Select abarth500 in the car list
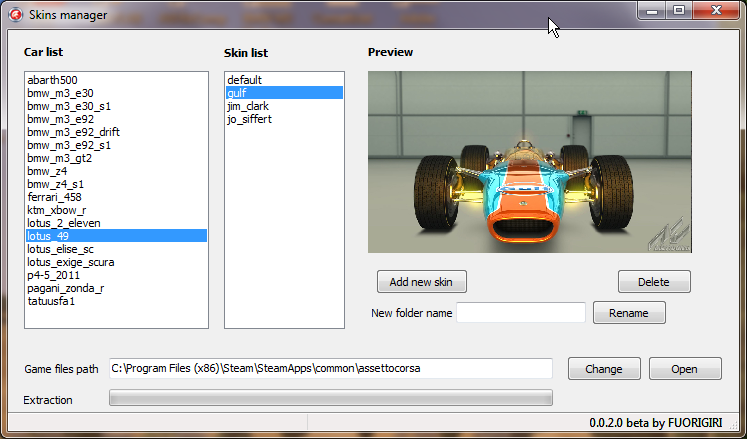This screenshot has width=747, height=439. (116, 80)
